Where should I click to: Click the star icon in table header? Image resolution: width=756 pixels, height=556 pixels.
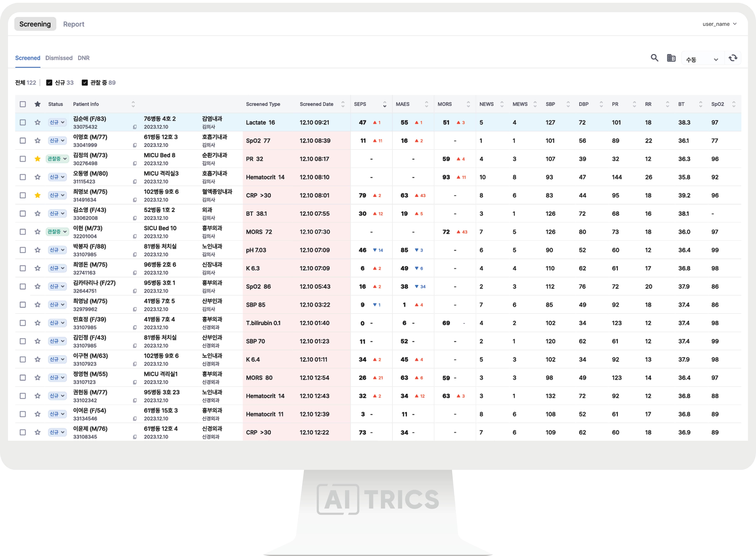pyautogui.click(x=37, y=104)
